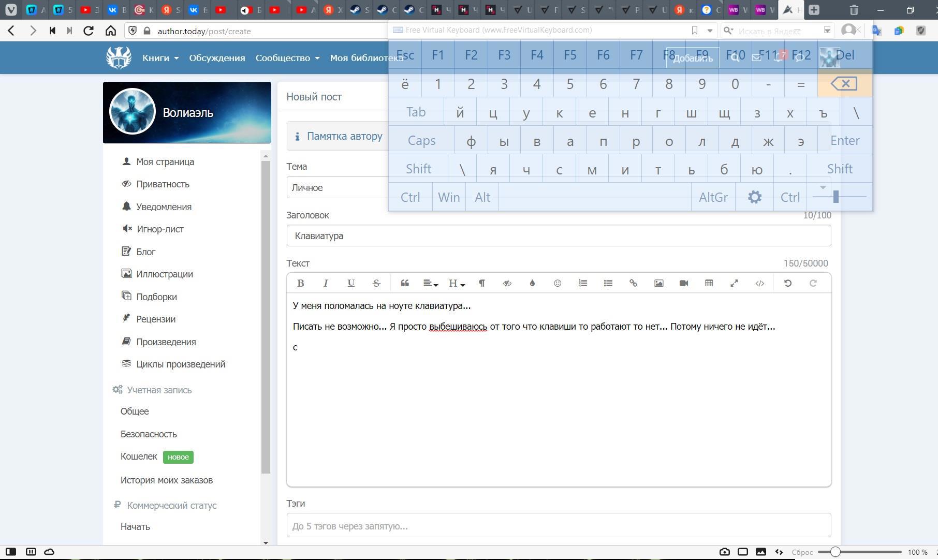Open the Памятка автору link
Image resolution: width=938 pixels, height=560 pixels.
click(344, 136)
